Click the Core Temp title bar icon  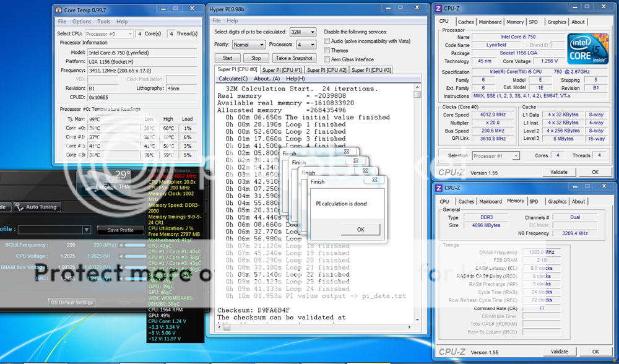coord(58,10)
